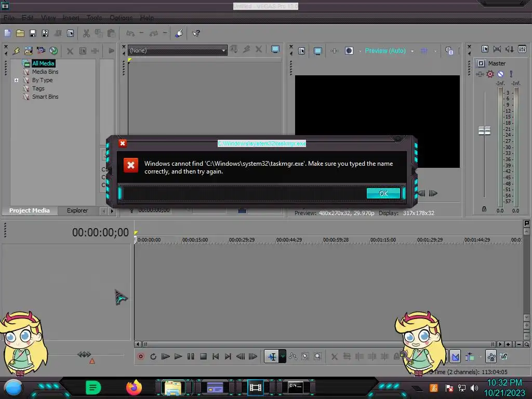Open the Edit menu
This screenshot has height=399, width=532.
pos(28,18)
